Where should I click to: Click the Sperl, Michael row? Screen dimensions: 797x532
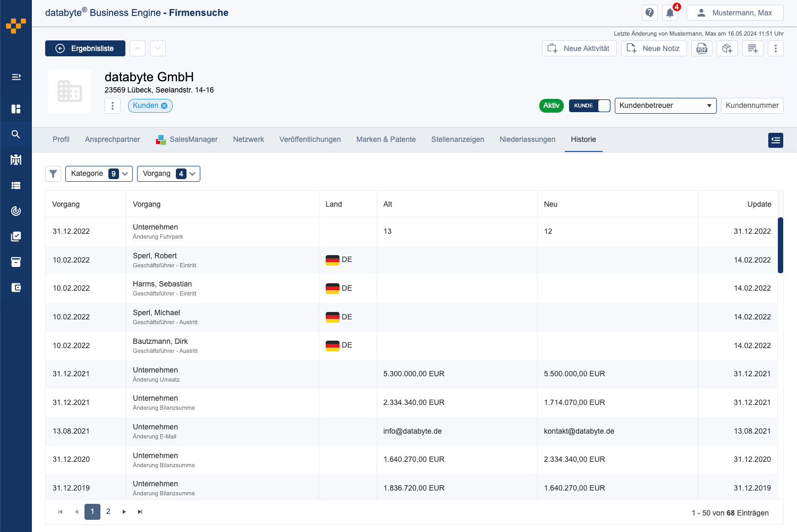click(x=412, y=317)
